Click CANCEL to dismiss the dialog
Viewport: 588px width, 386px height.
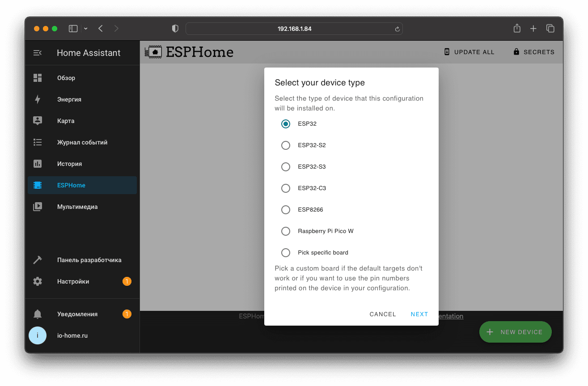(x=383, y=314)
